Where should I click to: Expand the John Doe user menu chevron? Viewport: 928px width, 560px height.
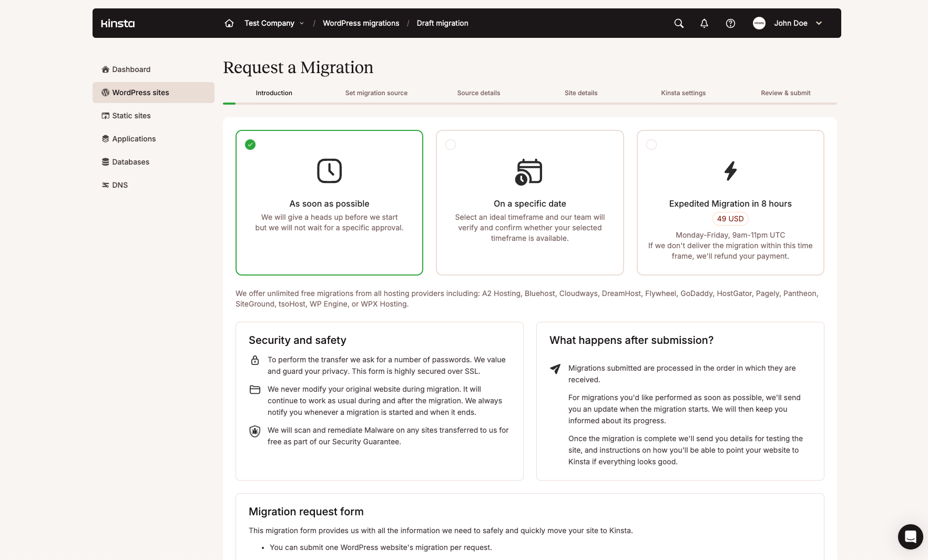[x=819, y=23]
